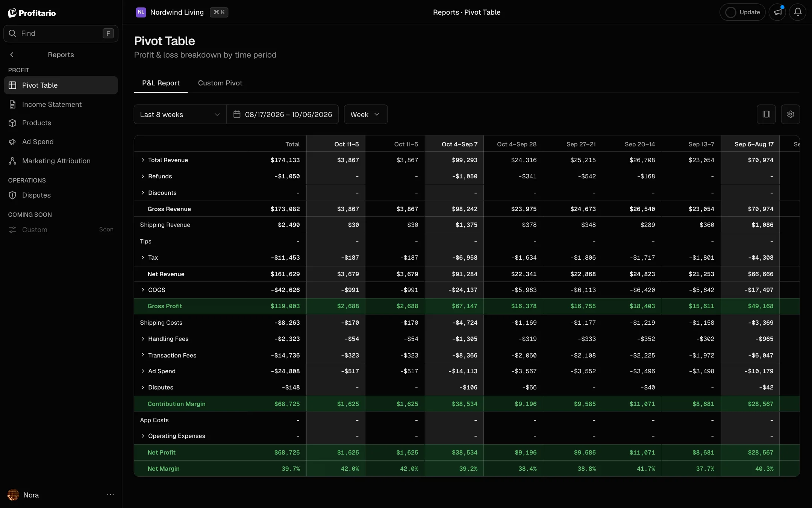Open Income Statement report
The image size is (812, 508).
coord(61,104)
